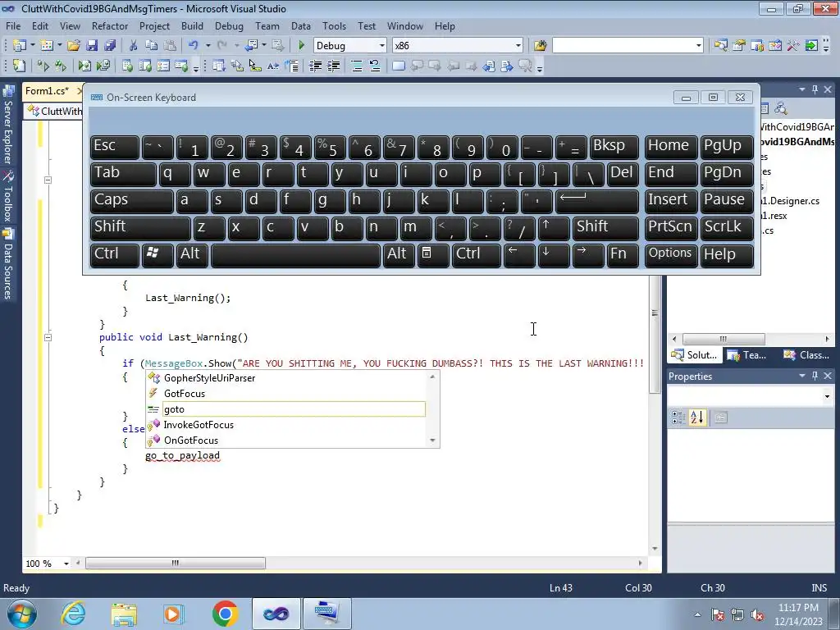Click the decrease line indent icon
The image size is (840, 630).
pos(315,66)
